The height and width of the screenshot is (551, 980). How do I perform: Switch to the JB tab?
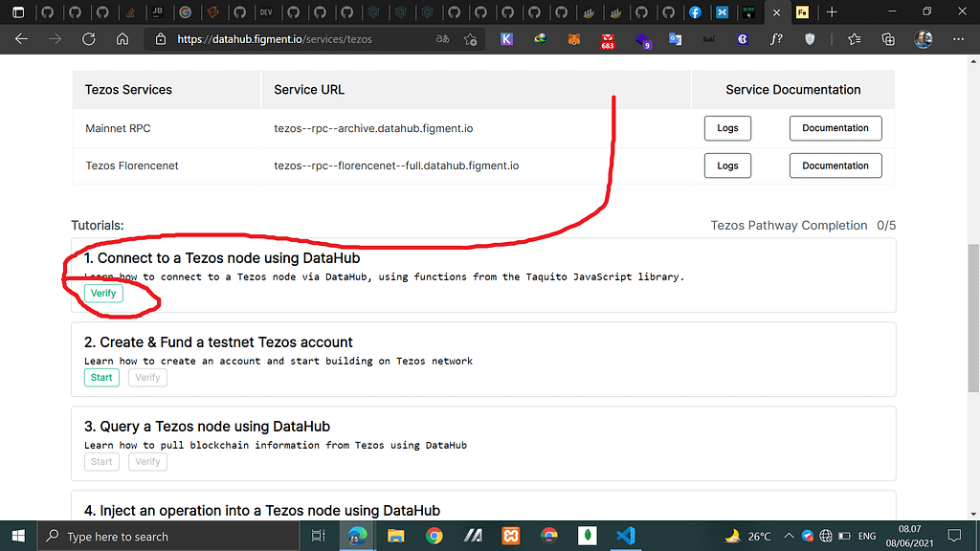pyautogui.click(x=158, y=11)
